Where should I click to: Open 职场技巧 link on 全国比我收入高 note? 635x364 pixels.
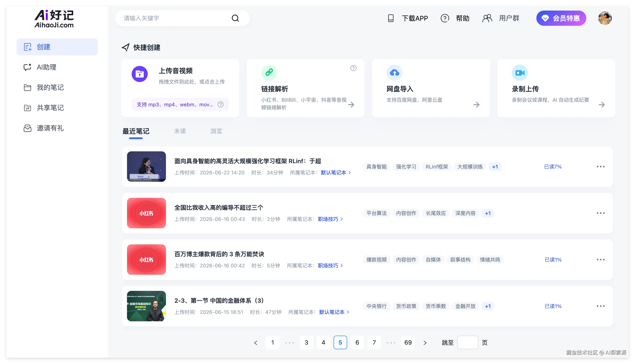tap(330, 219)
